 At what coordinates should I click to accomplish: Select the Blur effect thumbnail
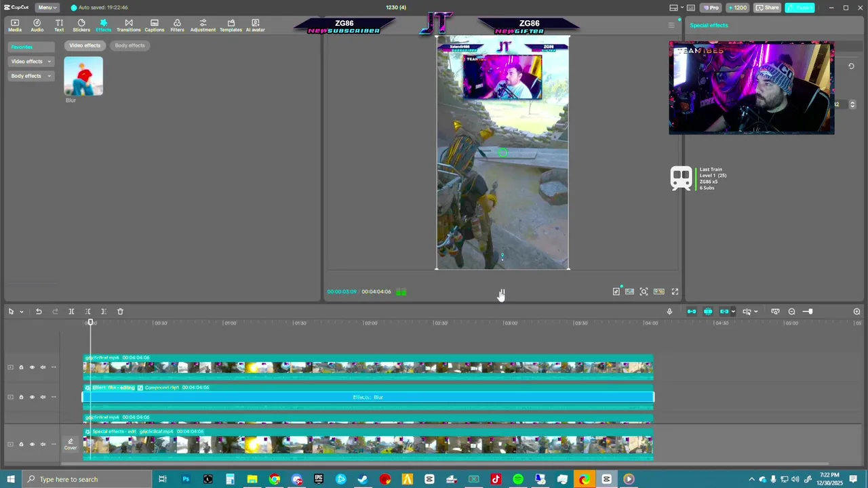(x=83, y=76)
